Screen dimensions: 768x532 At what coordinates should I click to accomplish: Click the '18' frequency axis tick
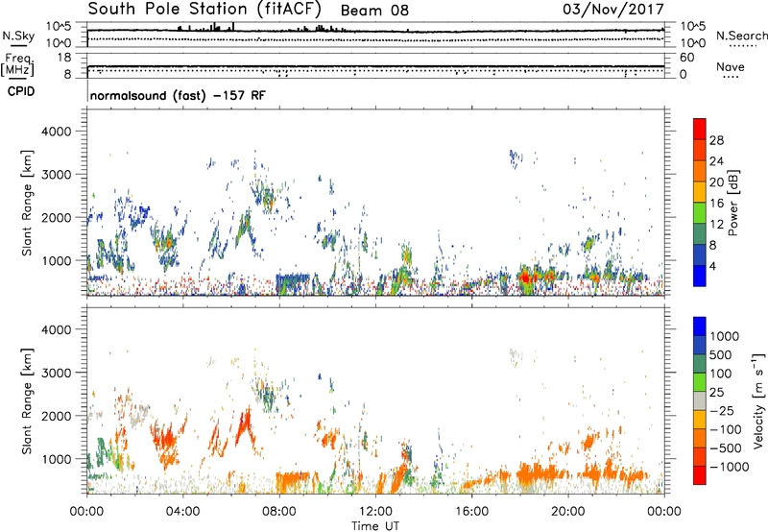point(64,58)
